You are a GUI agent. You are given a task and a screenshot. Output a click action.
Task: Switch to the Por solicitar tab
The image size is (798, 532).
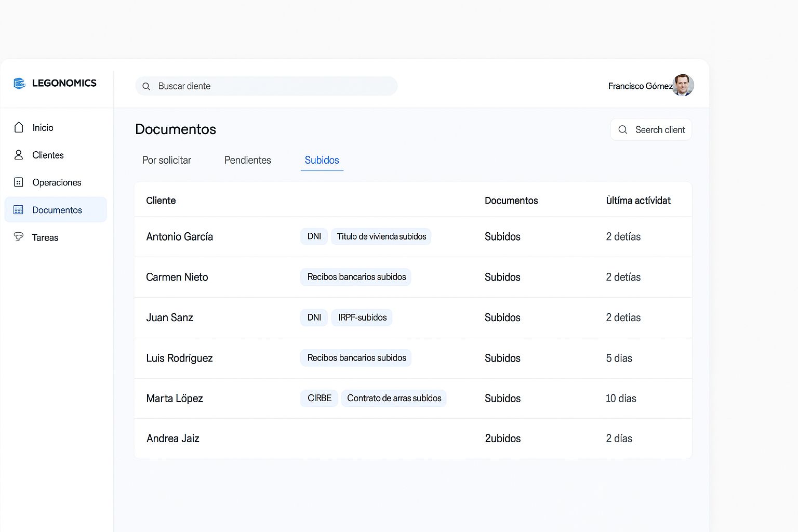(x=167, y=160)
